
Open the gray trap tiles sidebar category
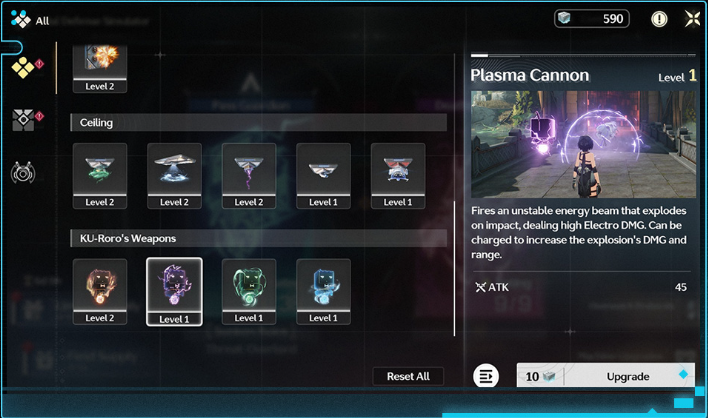coord(23,120)
